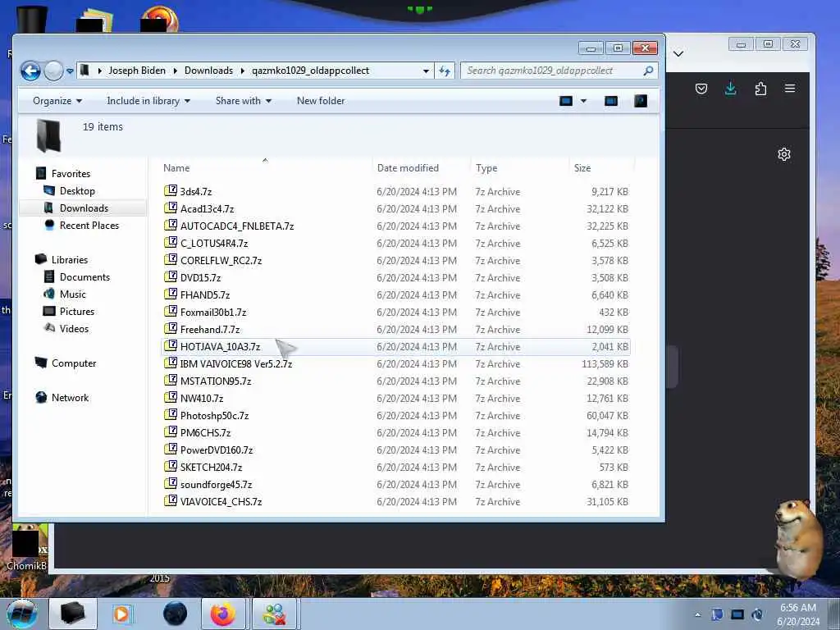The height and width of the screenshot is (630, 840).
Task: Open recent locations dropdown beside nav arrows
Action: [70, 71]
